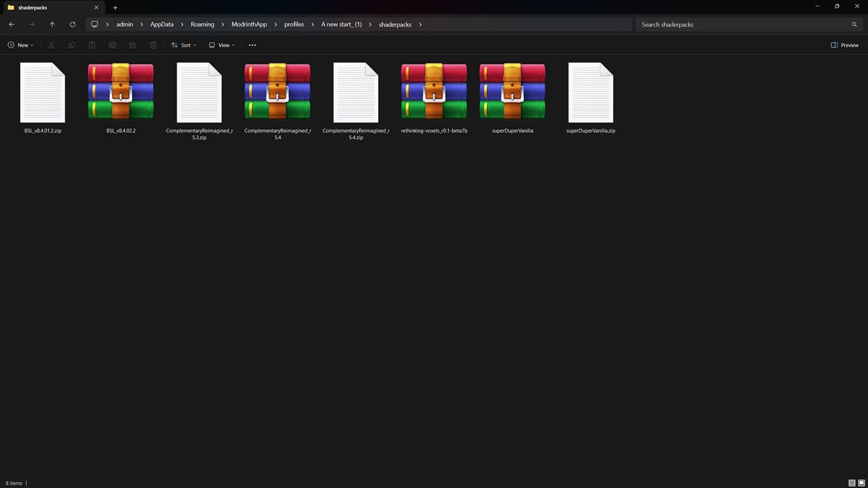Go to the AppData breadcrumb folder
This screenshot has width=868, height=488.
pyautogui.click(x=162, y=24)
